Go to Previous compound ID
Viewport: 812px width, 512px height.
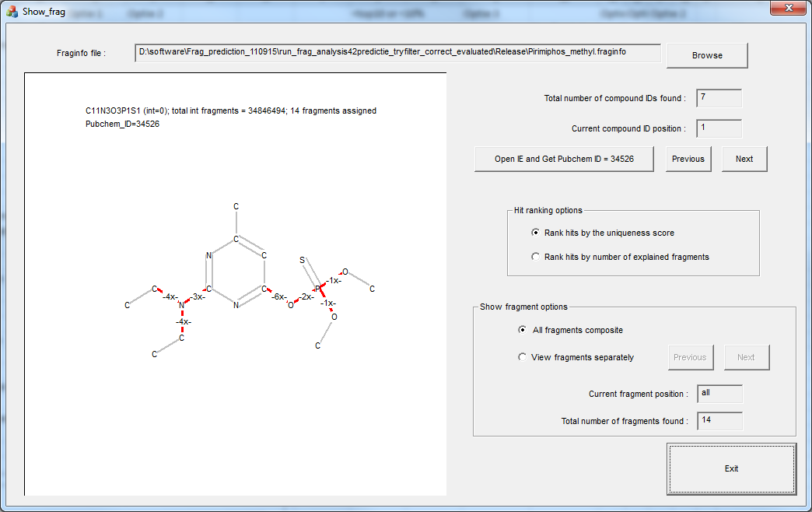688,159
